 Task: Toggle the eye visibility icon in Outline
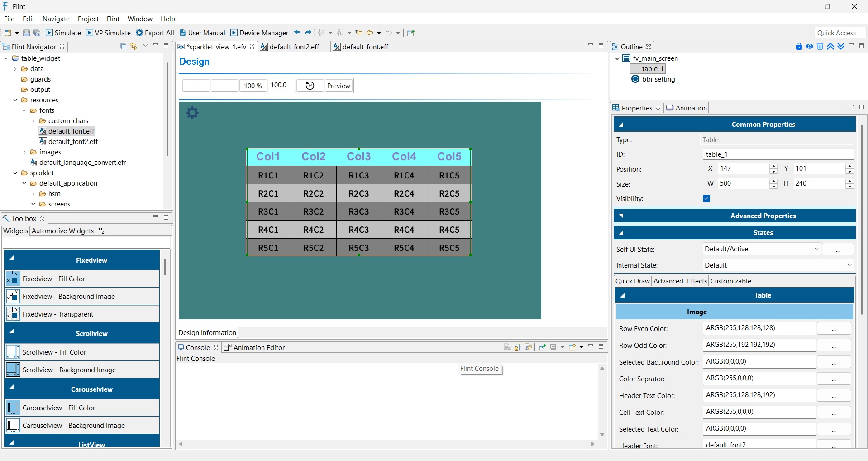(x=810, y=47)
